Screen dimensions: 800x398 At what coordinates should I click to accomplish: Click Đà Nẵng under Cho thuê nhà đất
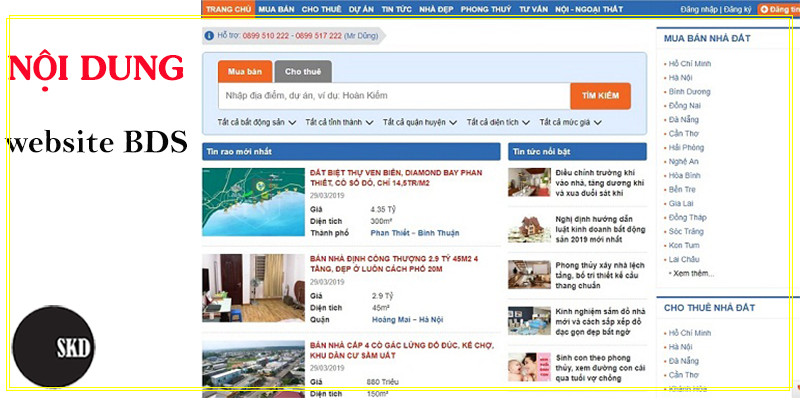(684, 361)
